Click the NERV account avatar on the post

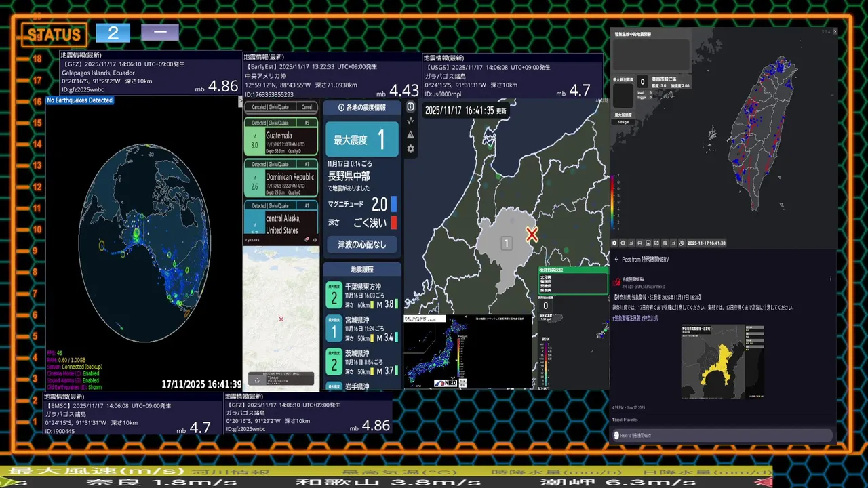point(616,282)
